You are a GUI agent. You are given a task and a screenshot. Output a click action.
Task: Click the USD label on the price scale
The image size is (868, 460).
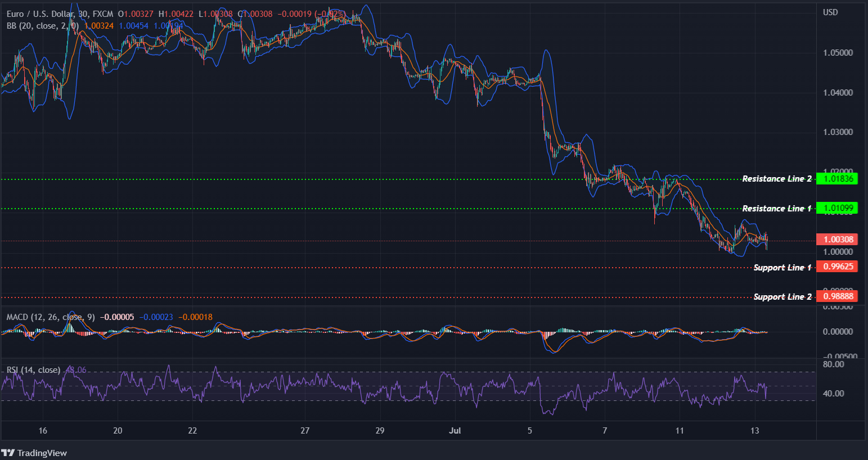tap(831, 12)
